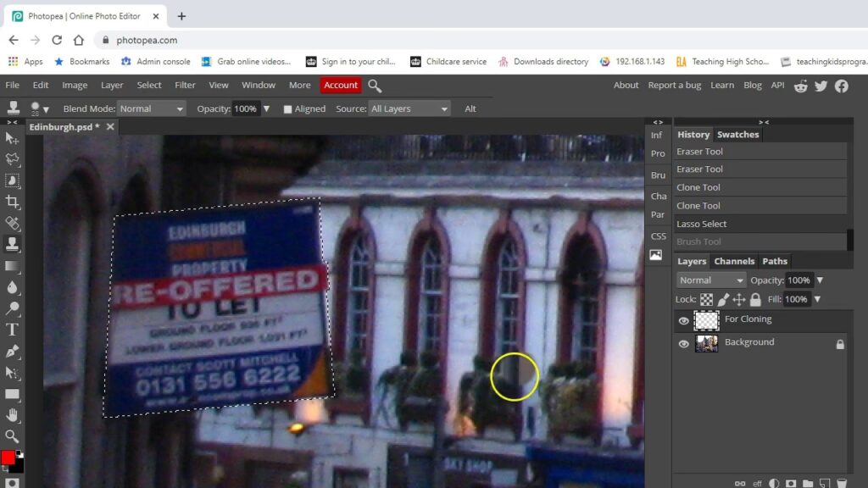Image resolution: width=868 pixels, height=488 pixels.
Task: Open the Blend Mode dropdown in options bar
Action: click(152, 109)
